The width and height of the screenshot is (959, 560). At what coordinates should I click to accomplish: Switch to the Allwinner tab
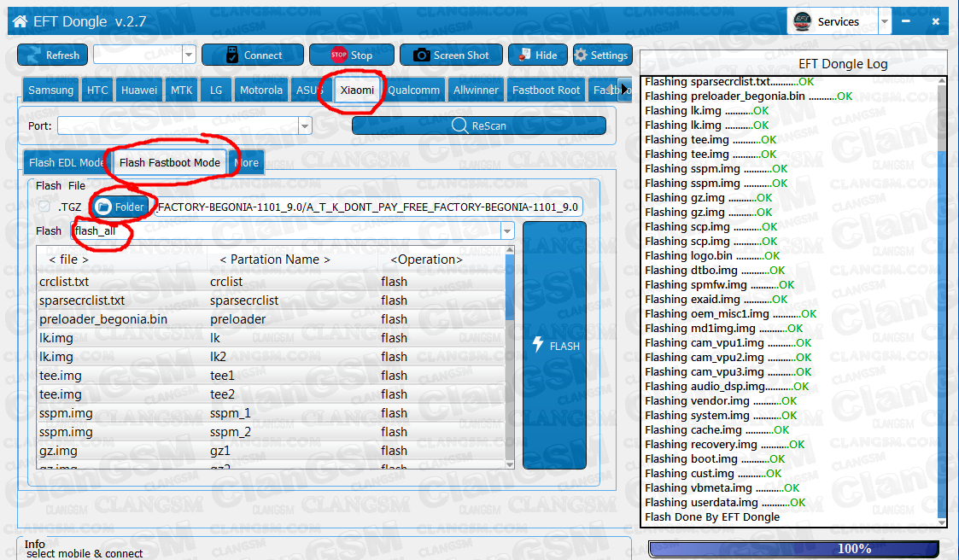pos(476,90)
